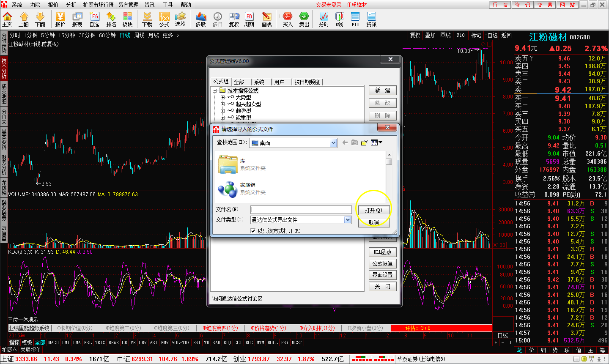This screenshot has height=364, width=609.
Task: Open the 分析 menu in menu bar
Action: (x=71, y=5)
